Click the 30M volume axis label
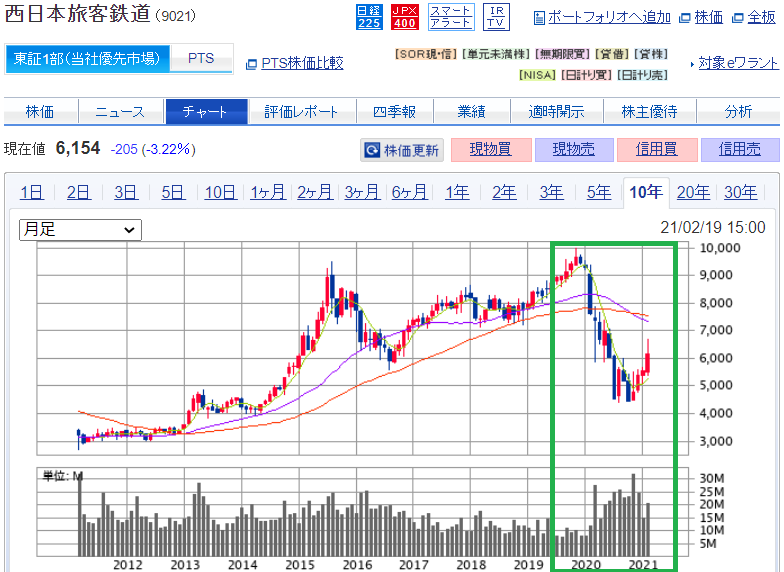784x572 pixels. pos(712,478)
